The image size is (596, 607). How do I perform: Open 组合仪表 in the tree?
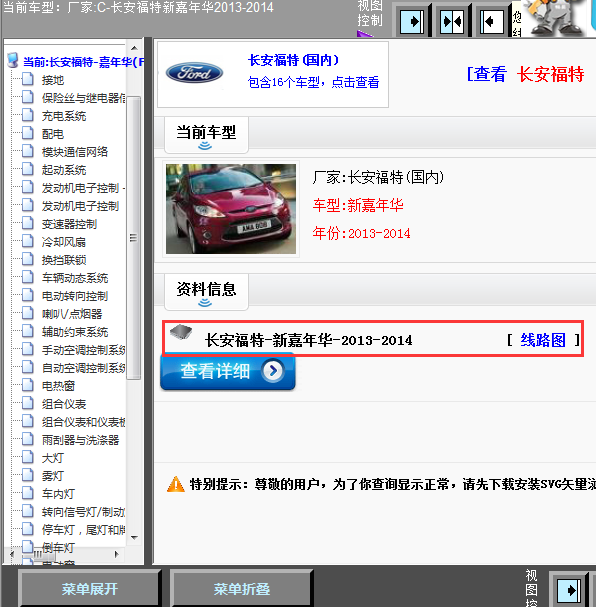[x=64, y=404]
